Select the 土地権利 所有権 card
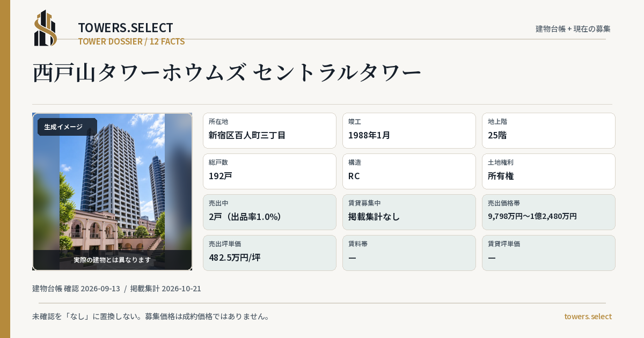The height and width of the screenshot is (338, 644). coord(548,171)
